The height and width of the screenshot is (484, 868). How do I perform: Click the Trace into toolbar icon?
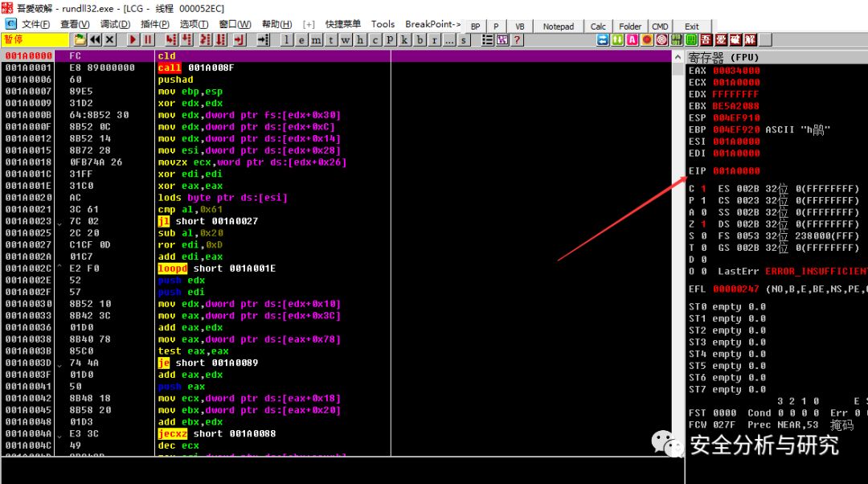205,40
